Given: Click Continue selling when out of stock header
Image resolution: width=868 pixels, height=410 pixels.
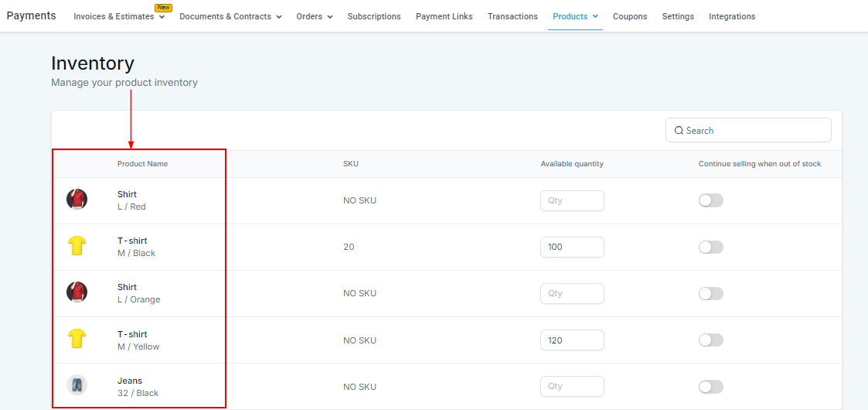Looking at the screenshot, I should pyautogui.click(x=760, y=164).
